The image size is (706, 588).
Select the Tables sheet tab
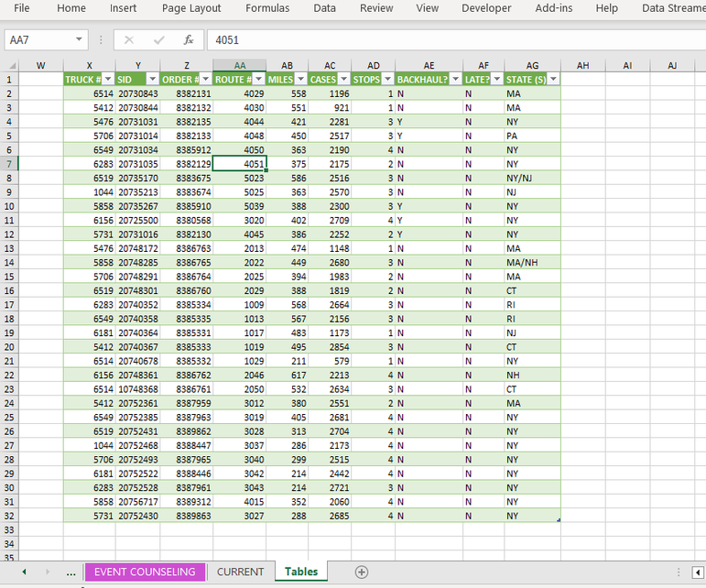pyautogui.click(x=301, y=572)
